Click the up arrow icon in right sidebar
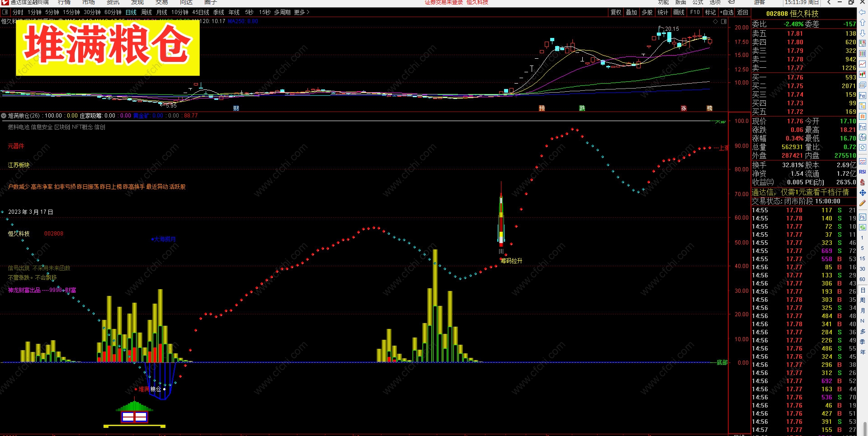The image size is (868, 436). tap(863, 23)
